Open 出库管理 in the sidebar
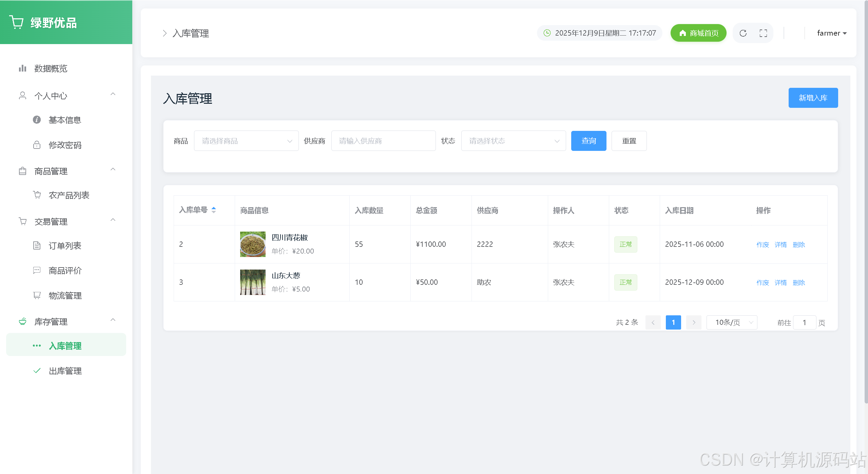 [x=65, y=371]
